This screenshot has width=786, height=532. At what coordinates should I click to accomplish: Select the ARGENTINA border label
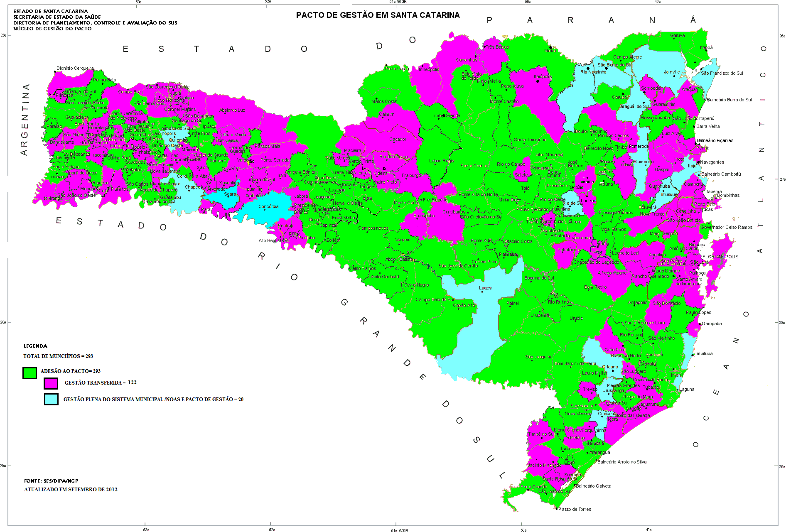[x=25, y=120]
